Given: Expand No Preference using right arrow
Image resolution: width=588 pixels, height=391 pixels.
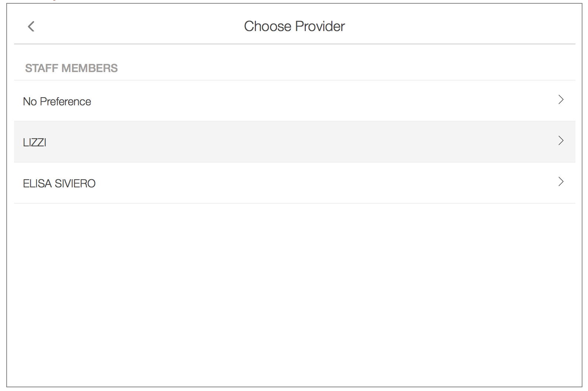Looking at the screenshot, I should point(561,100).
